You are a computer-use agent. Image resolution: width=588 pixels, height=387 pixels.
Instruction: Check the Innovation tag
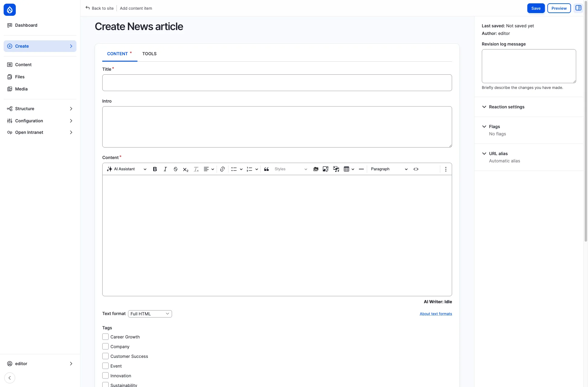click(x=105, y=375)
